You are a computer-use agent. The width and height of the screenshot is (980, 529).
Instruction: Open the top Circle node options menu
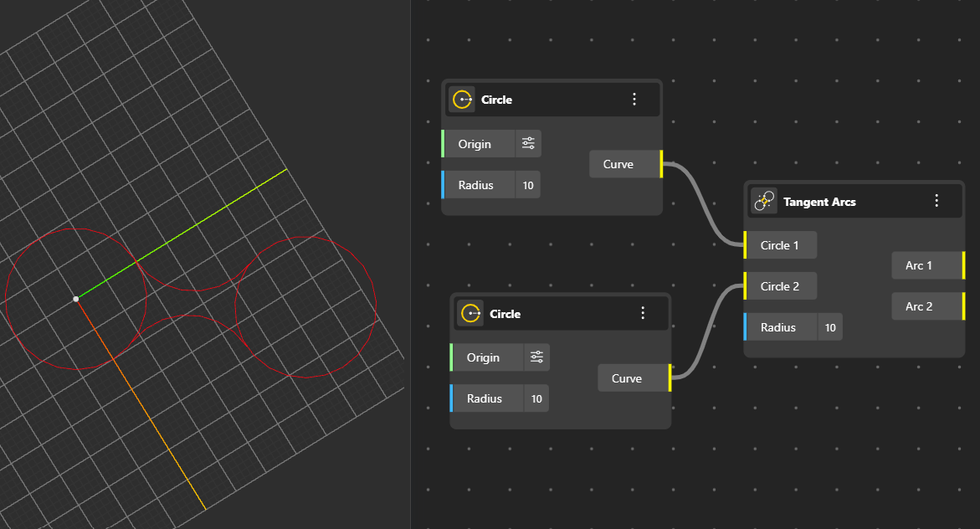coord(634,100)
